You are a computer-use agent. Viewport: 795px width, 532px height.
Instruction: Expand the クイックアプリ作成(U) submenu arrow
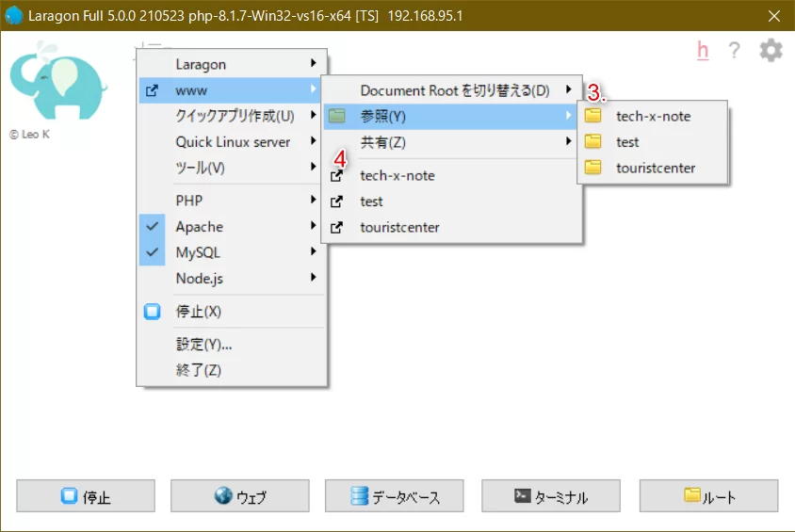314,115
